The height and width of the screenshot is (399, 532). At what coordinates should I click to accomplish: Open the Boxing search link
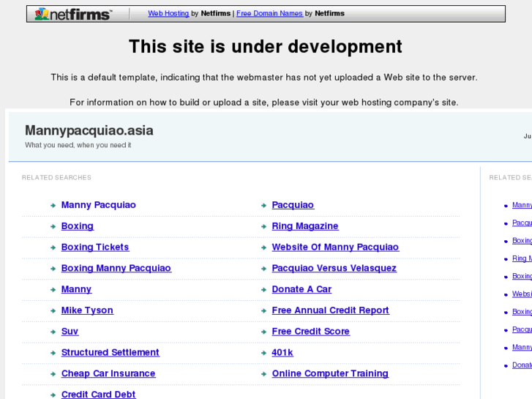78,226
